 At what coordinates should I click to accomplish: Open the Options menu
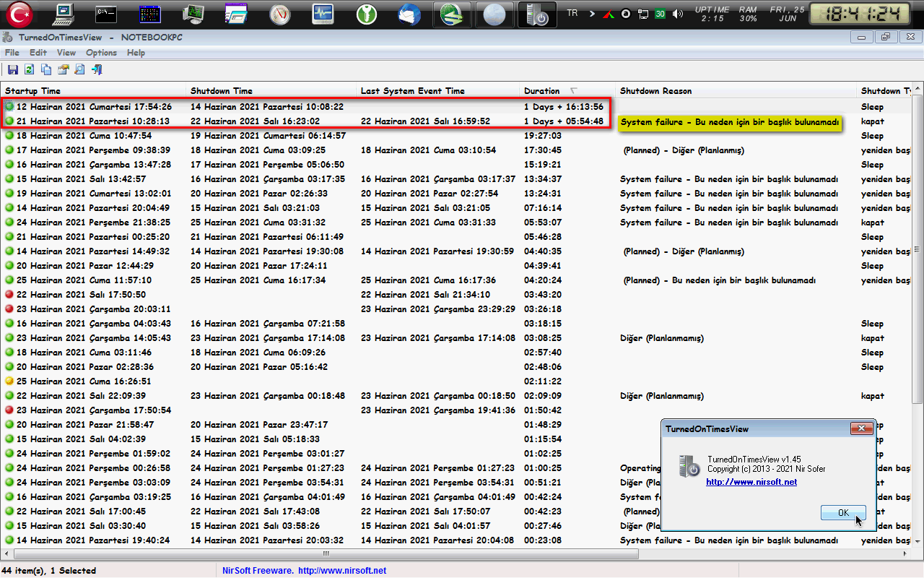coord(101,53)
